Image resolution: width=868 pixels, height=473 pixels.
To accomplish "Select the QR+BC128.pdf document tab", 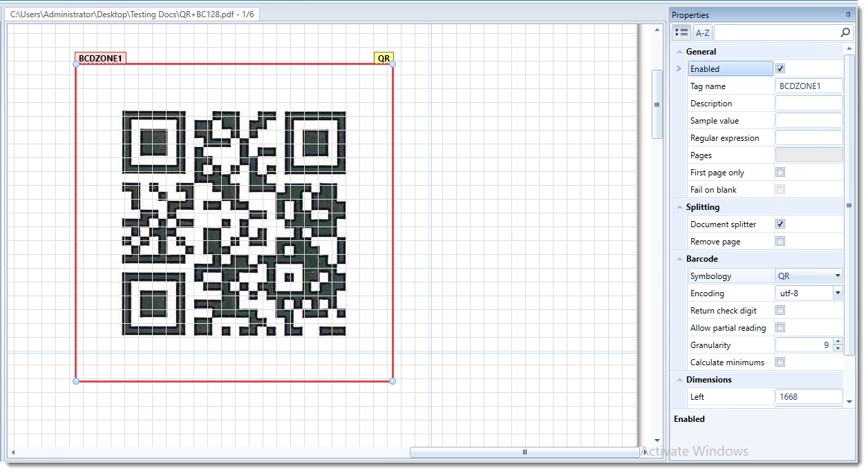I will 133,14.
